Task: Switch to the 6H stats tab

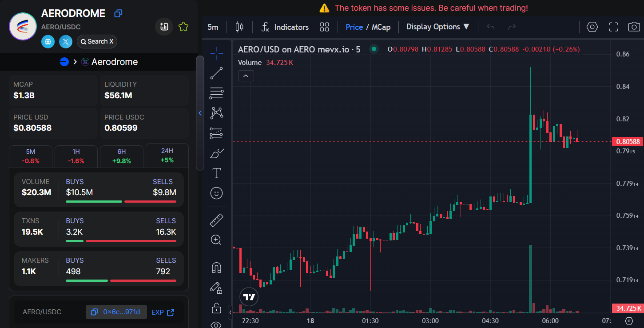Action: pyautogui.click(x=122, y=156)
